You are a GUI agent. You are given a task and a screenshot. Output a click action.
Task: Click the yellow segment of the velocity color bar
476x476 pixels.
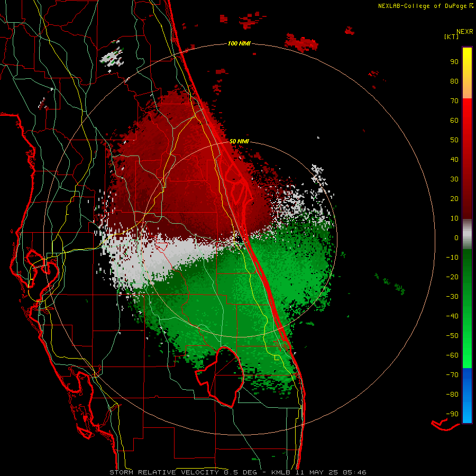pos(467,73)
